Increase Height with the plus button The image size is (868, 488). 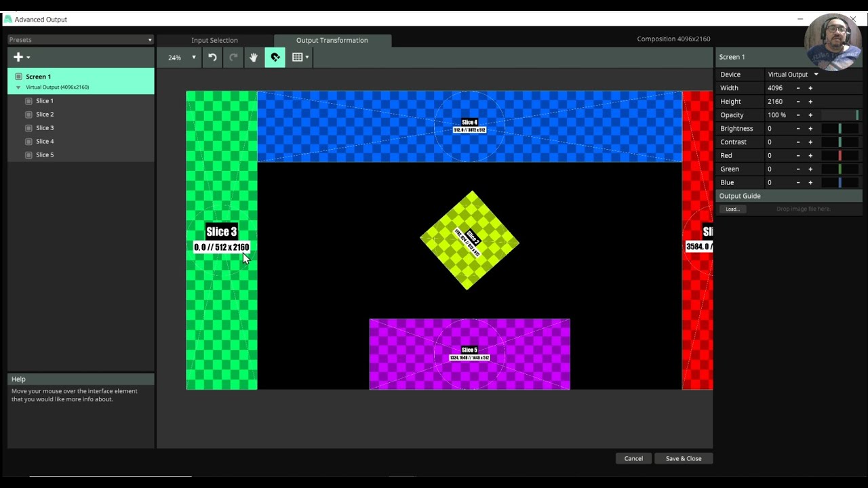click(810, 102)
